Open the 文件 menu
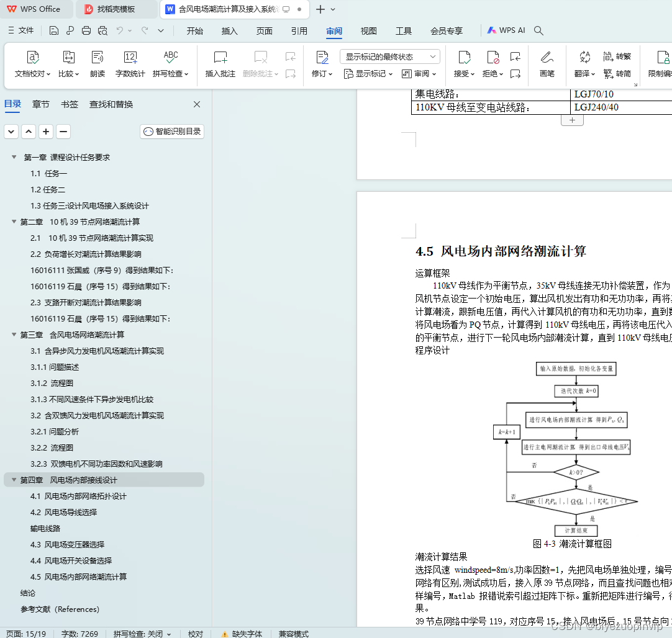The image size is (672, 638). (x=20, y=30)
